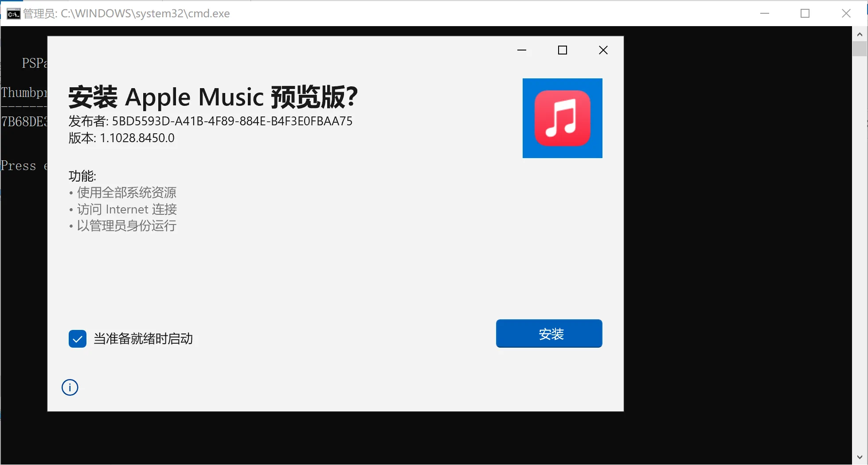868x465 pixels.
Task: Maximize the installer dialog window
Action: click(563, 50)
